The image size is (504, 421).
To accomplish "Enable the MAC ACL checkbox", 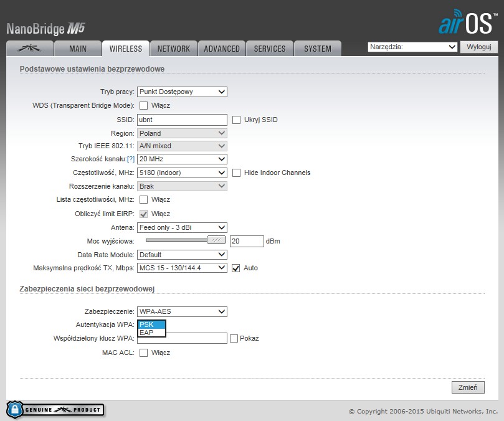I will [x=144, y=353].
